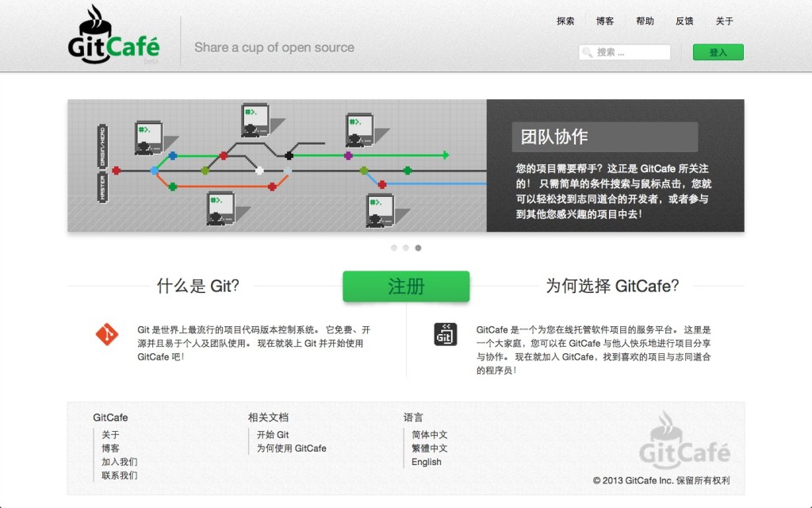Open the 帮助 menu item
Screen dimensions: 812x508
point(645,21)
